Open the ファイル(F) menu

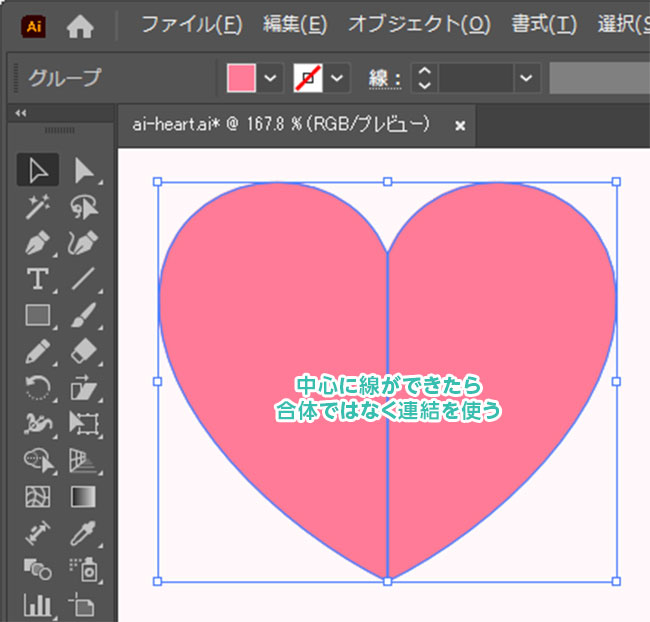click(x=191, y=24)
